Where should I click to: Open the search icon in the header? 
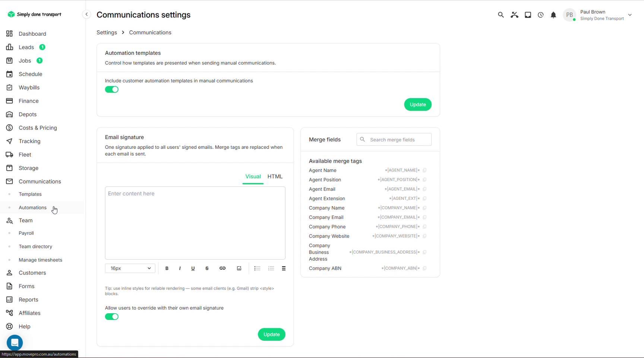(x=501, y=15)
